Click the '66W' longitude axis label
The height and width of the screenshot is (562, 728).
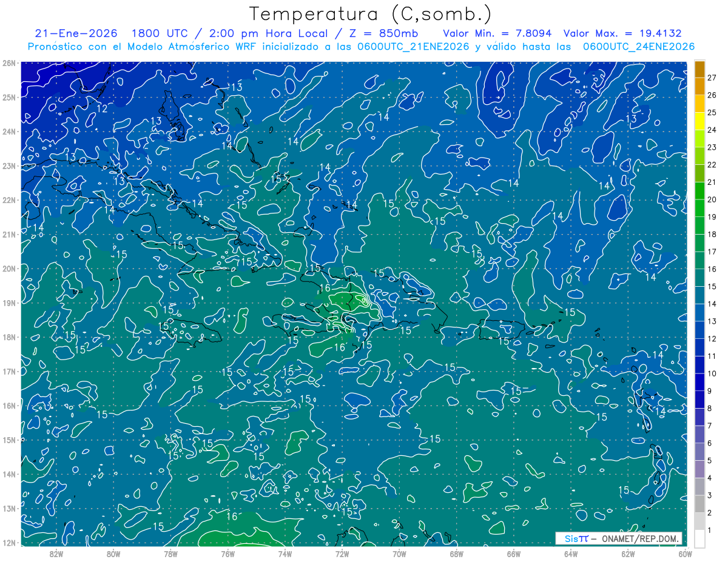[x=513, y=554]
